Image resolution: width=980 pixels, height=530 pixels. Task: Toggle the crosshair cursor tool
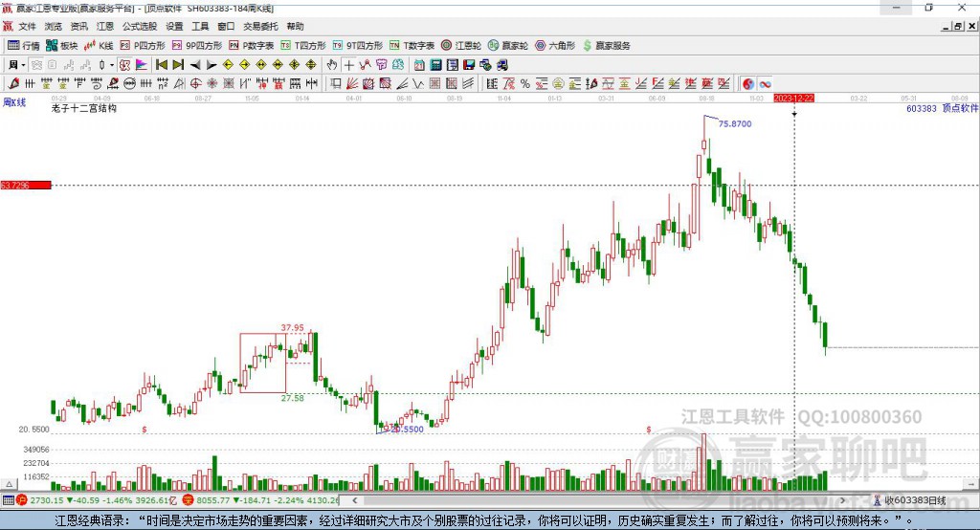tap(348, 65)
